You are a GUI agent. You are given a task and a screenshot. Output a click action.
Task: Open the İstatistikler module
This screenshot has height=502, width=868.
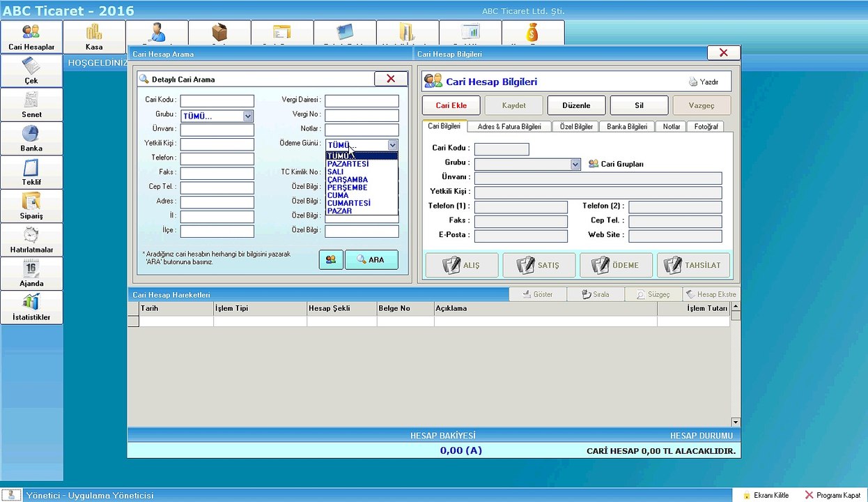point(31,307)
